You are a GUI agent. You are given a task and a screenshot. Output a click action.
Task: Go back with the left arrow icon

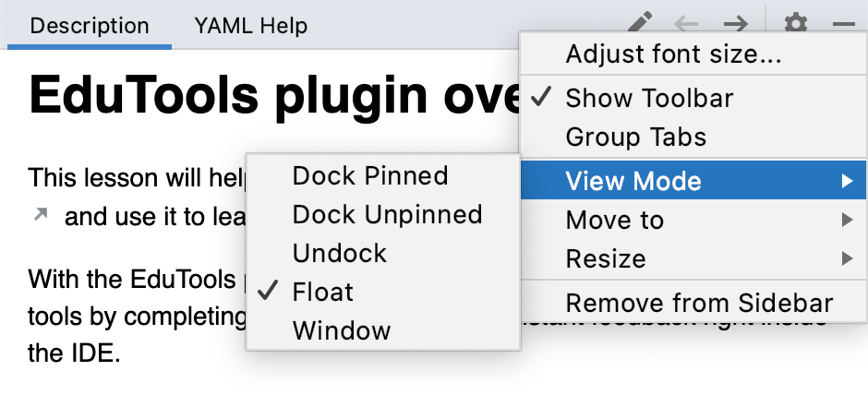(686, 24)
